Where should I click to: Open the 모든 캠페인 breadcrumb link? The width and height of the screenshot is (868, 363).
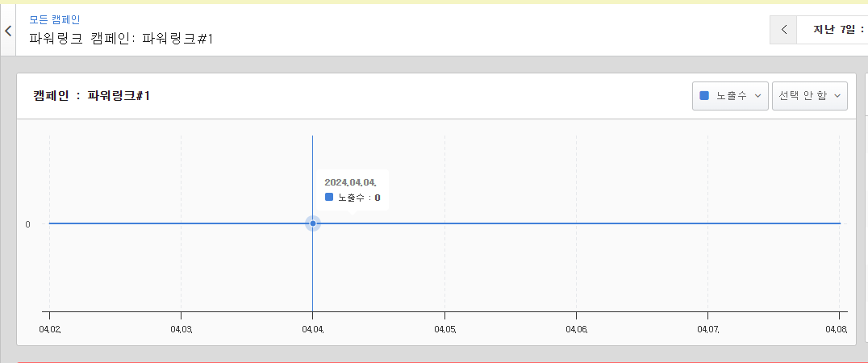tap(55, 20)
